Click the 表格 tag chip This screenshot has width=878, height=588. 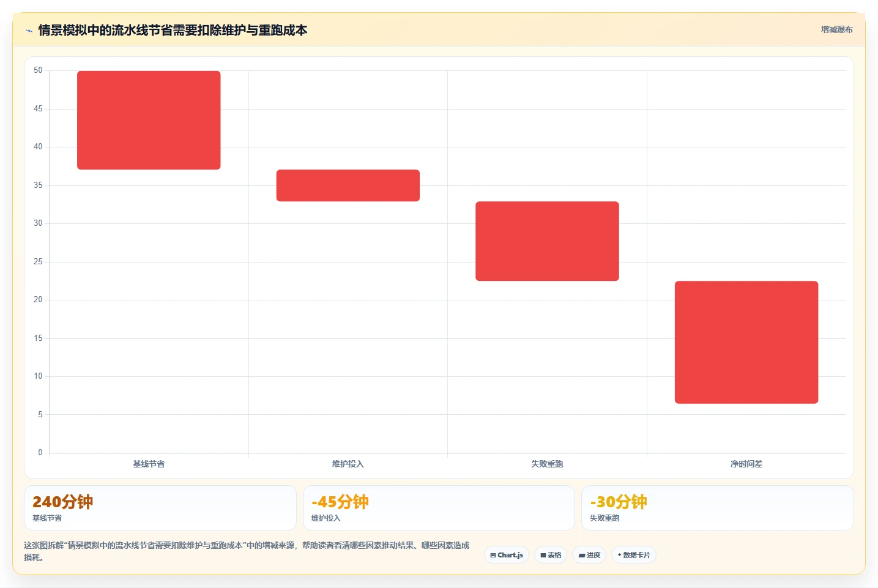pos(551,555)
